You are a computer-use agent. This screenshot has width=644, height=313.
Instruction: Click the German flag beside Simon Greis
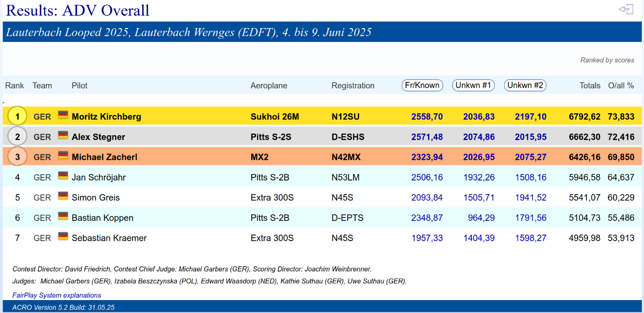pos(63,196)
